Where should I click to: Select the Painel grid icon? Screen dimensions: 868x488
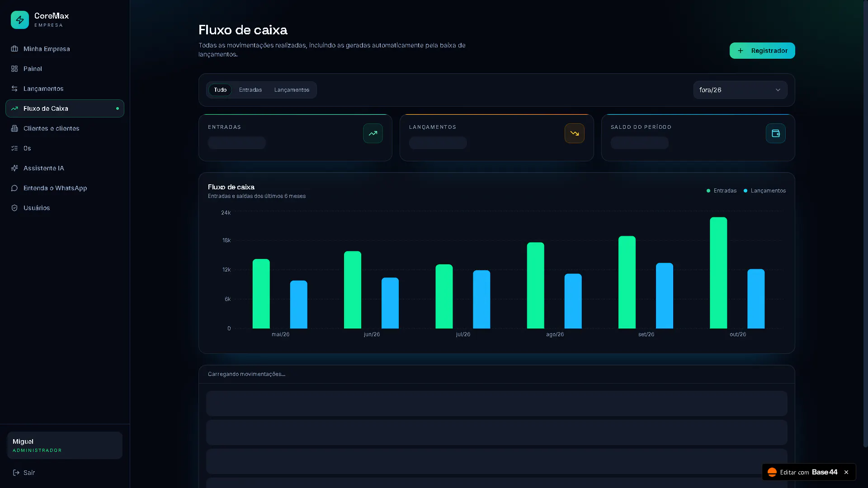14,69
